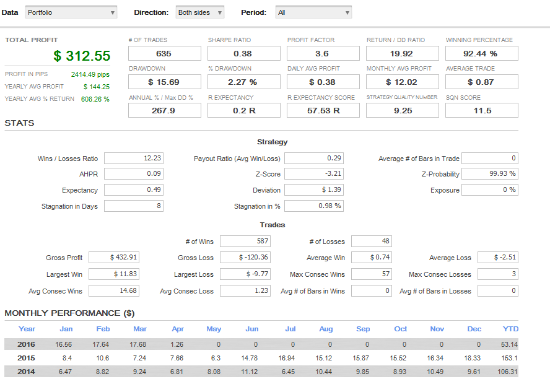The height and width of the screenshot is (392, 550).
Task: Select Daily Avg Profit box $ 0.38
Action: click(323, 82)
